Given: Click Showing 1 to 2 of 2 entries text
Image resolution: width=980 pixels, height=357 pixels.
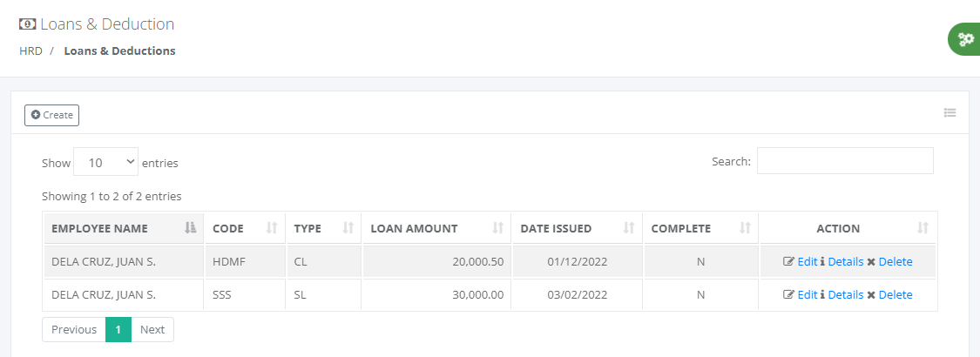Looking at the screenshot, I should pyautogui.click(x=112, y=196).
